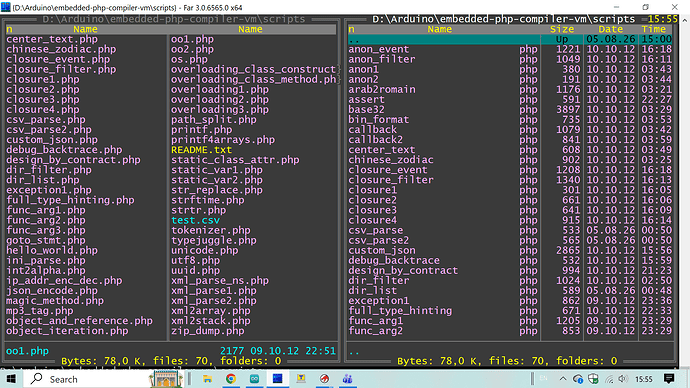Select debug_backtrace in the right panel
This screenshot has height=388, width=690.
[x=394, y=260]
